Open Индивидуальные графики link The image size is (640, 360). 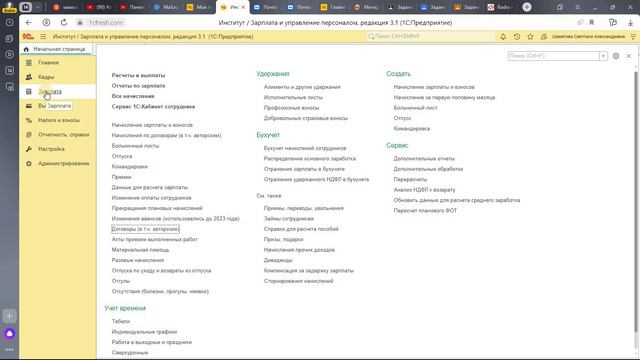[144, 332]
